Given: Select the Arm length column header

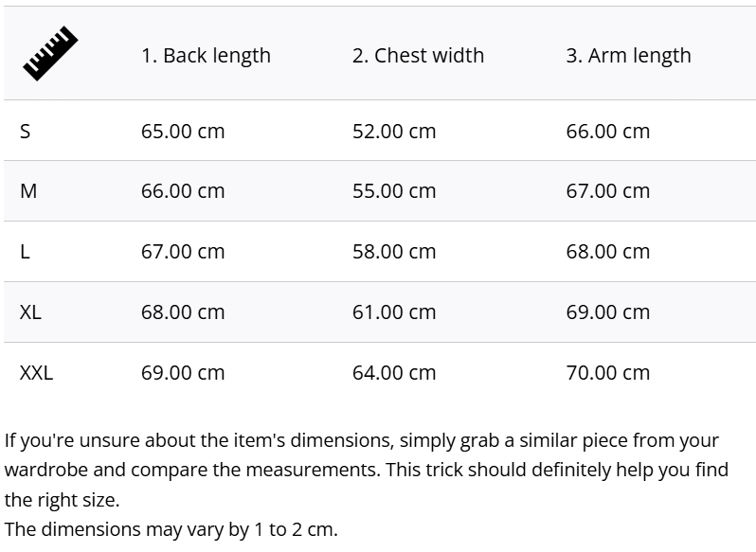Looking at the screenshot, I should [x=628, y=56].
